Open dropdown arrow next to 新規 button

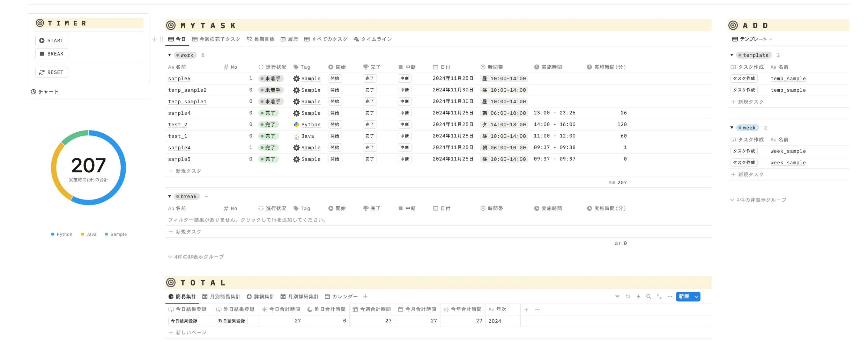click(x=696, y=297)
